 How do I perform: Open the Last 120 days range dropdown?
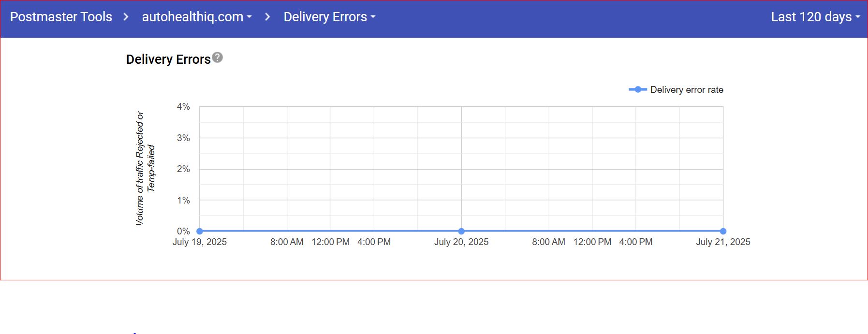815,17
